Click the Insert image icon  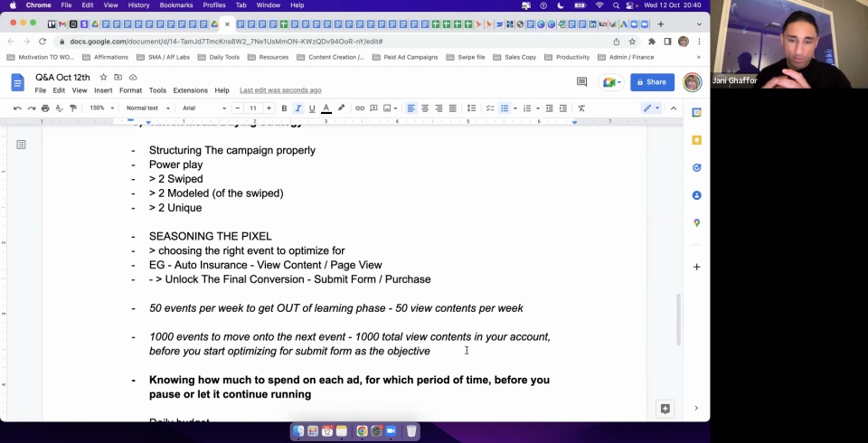(x=387, y=108)
